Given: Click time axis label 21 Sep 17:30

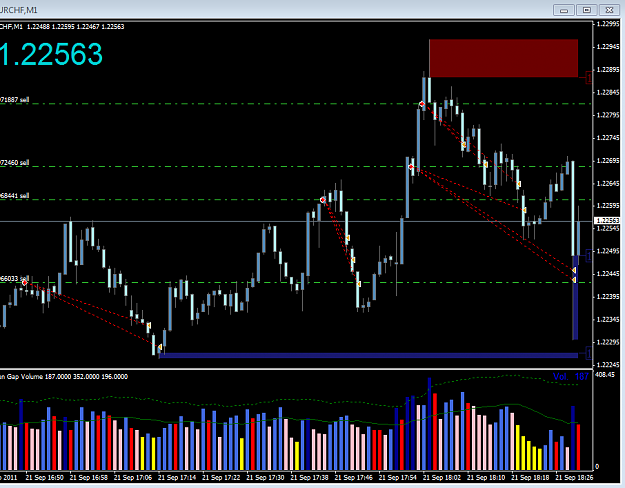Looking at the screenshot, I should click(x=265, y=477).
